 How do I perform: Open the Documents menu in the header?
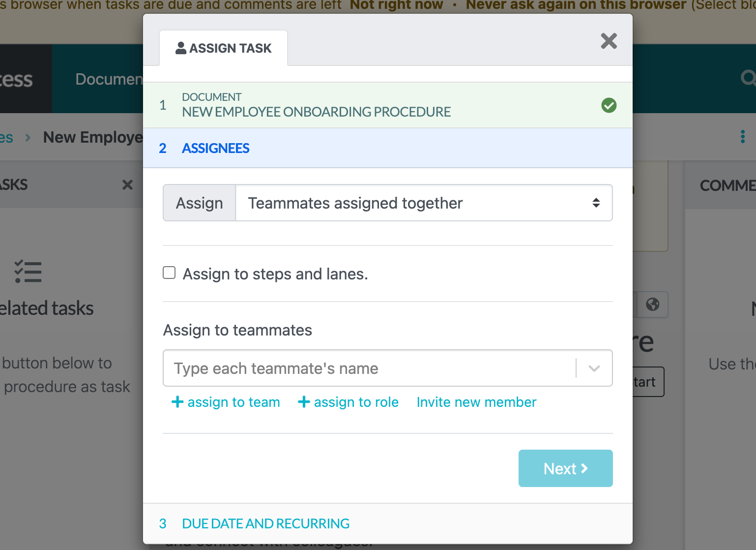pos(108,79)
